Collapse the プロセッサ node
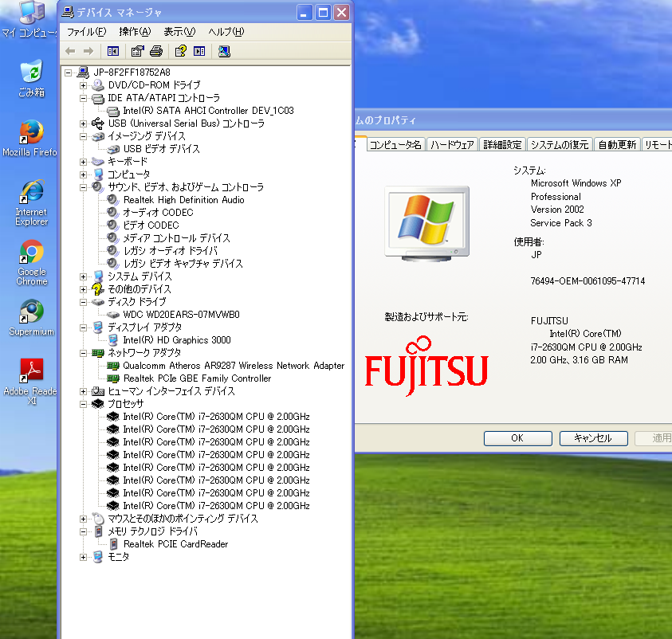The width and height of the screenshot is (672, 639). 83,404
